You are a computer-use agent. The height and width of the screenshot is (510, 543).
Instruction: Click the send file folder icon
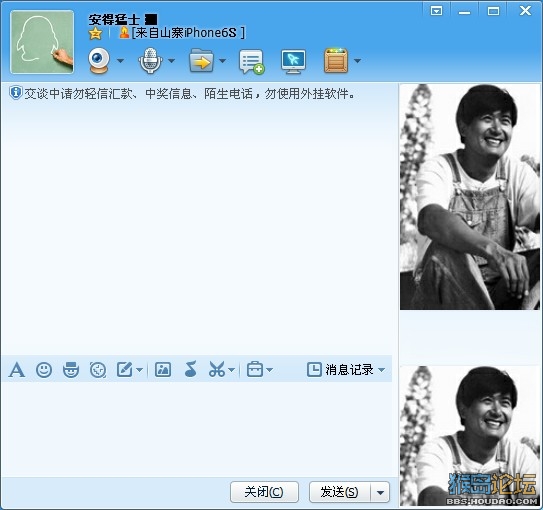coord(201,61)
